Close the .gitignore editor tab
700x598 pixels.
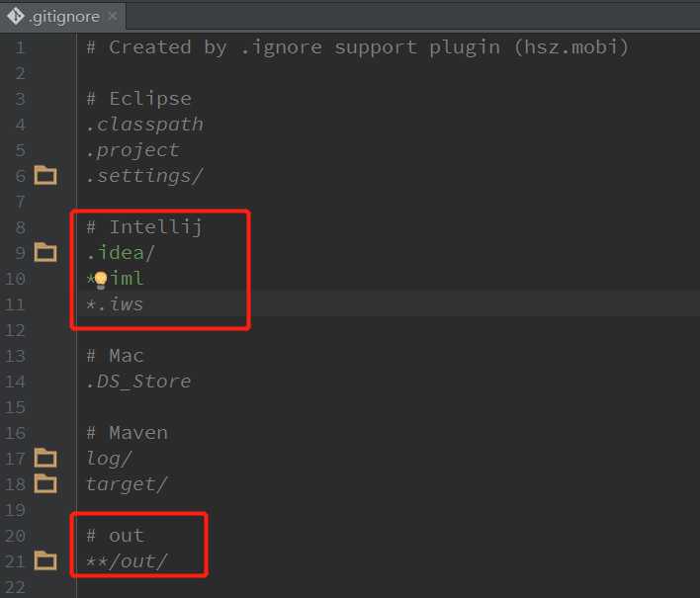point(112,17)
